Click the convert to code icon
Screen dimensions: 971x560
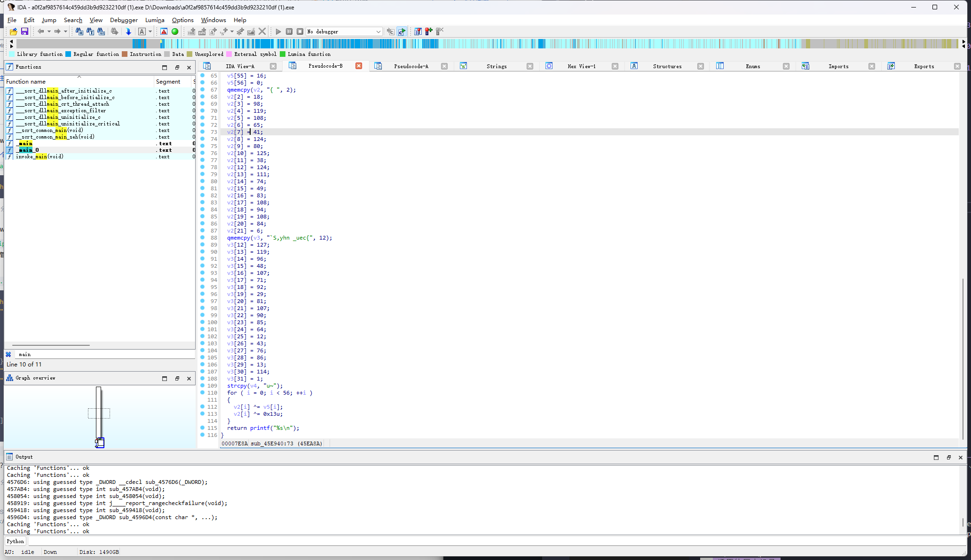click(191, 31)
